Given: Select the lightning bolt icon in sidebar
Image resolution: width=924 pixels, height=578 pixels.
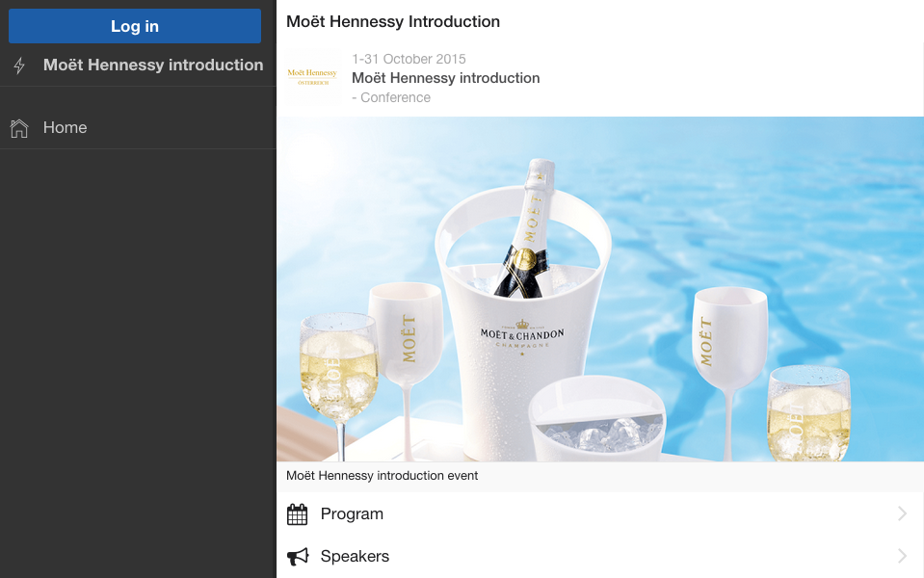Looking at the screenshot, I should click(x=19, y=66).
